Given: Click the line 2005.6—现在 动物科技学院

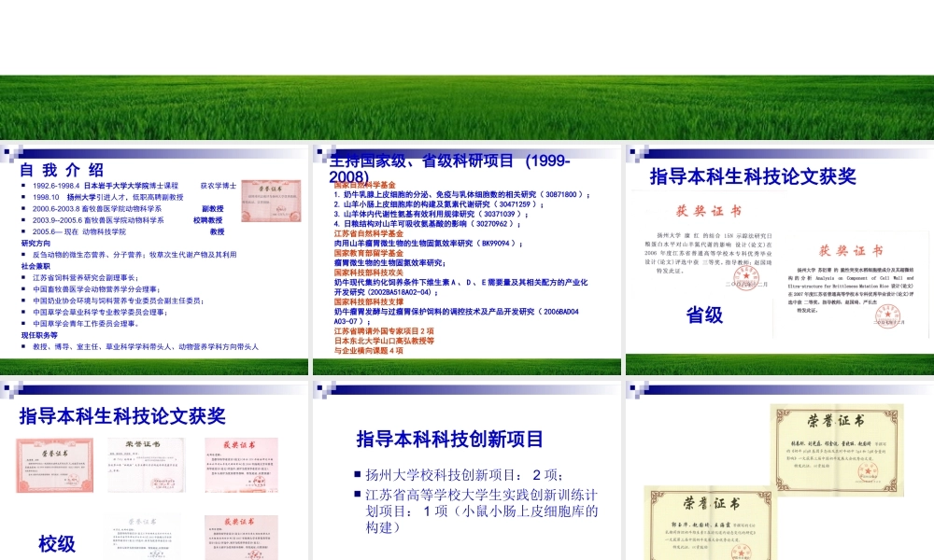Looking at the screenshot, I should (128, 232).
